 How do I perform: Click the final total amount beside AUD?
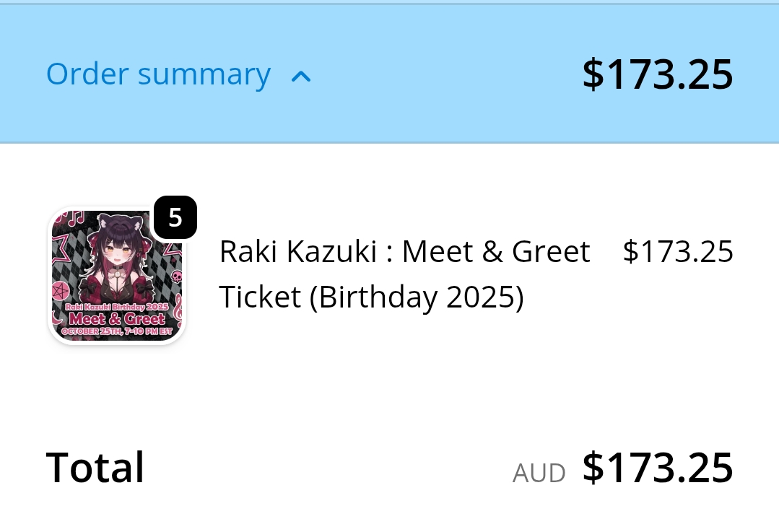click(657, 468)
